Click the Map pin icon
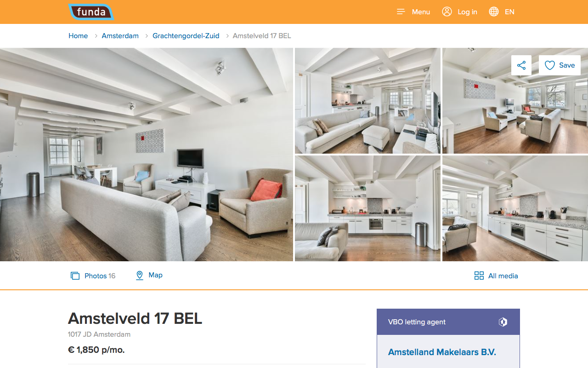This screenshot has width=588, height=368. tap(140, 276)
